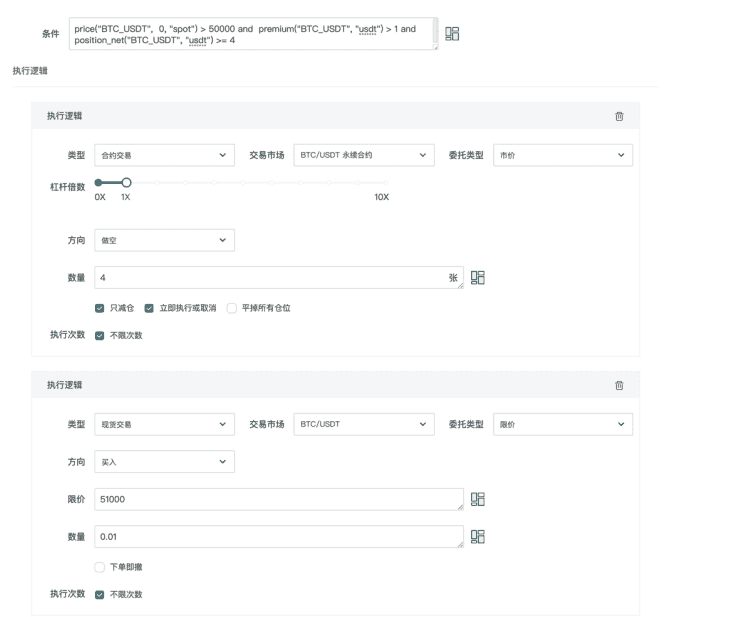Enable the 下单即撤 checkbox
Viewport: 741px width, 617px height.
point(100,567)
